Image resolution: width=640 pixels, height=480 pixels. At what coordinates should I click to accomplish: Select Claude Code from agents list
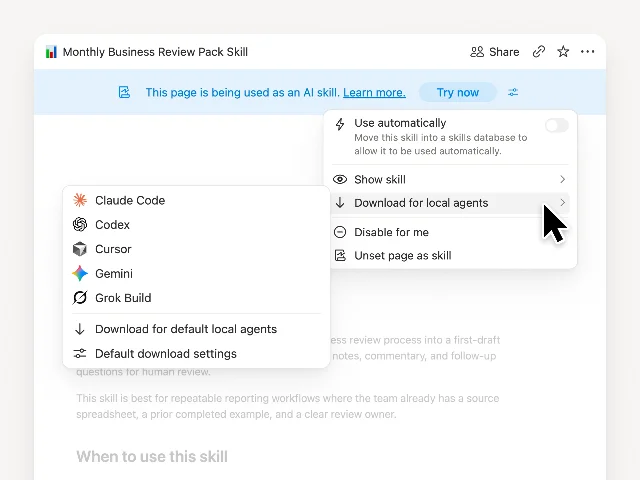(196, 200)
